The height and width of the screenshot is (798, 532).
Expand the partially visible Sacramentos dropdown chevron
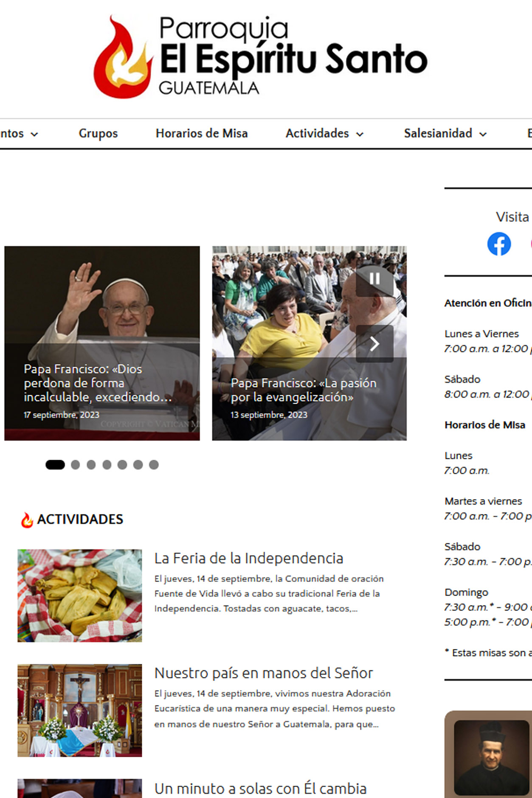click(x=34, y=135)
